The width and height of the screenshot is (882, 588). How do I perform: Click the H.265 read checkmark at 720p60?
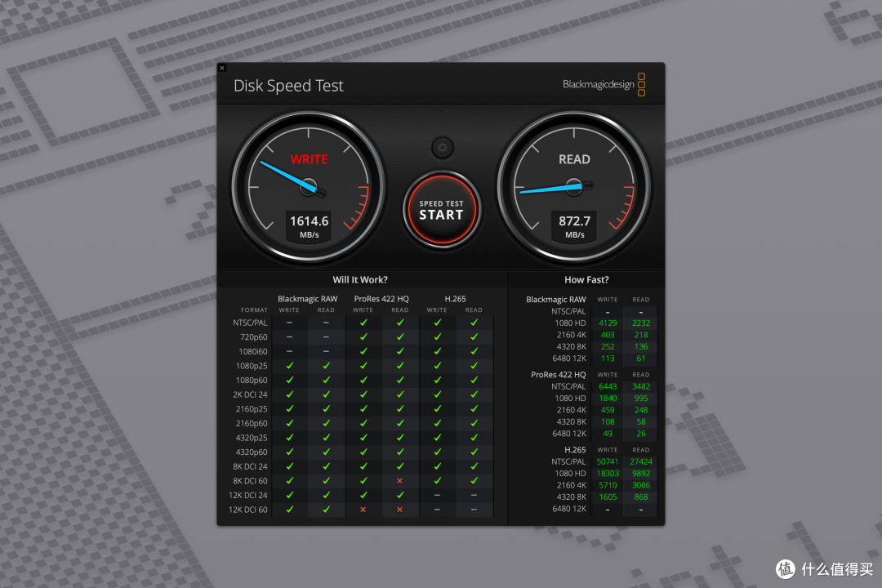tap(474, 337)
